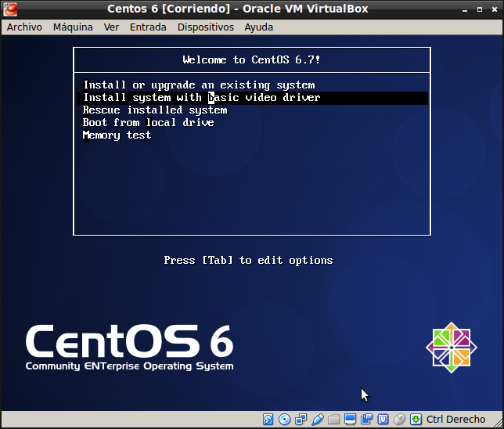Expand the Ver menu
The height and width of the screenshot is (429, 504).
pyautogui.click(x=111, y=27)
